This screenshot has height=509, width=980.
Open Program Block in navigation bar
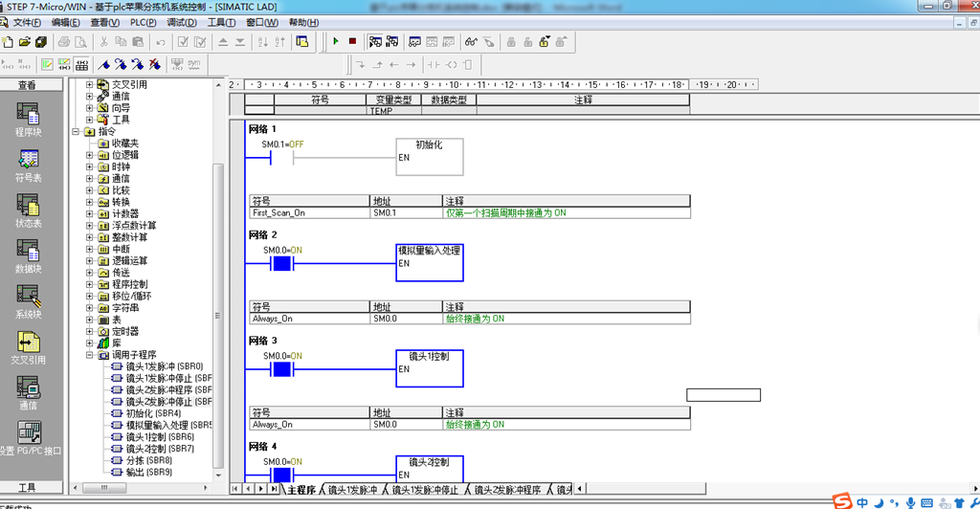(28, 120)
